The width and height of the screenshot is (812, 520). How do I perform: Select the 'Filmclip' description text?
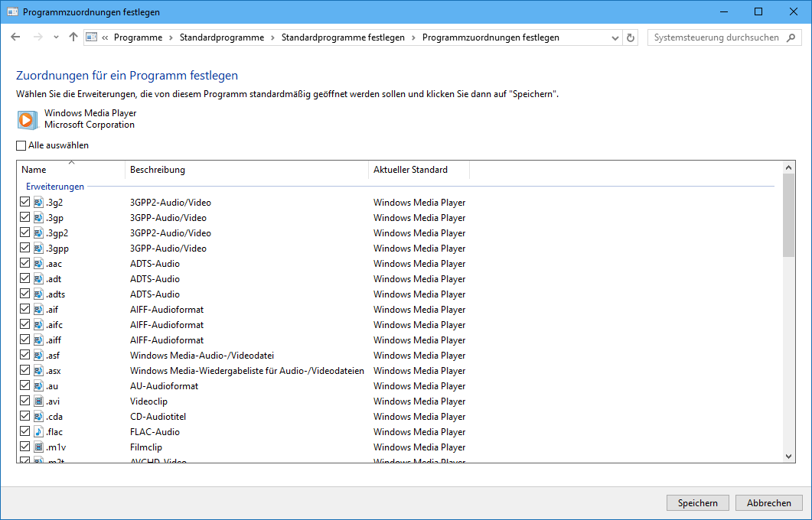(x=146, y=447)
